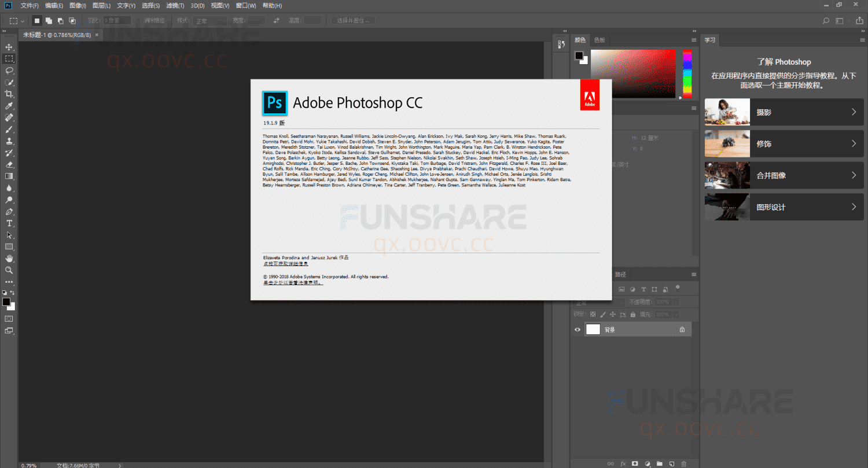868x468 pixels.
Task: Hide the 背景 layer with eye icon
Action: (x=577, y=330)
